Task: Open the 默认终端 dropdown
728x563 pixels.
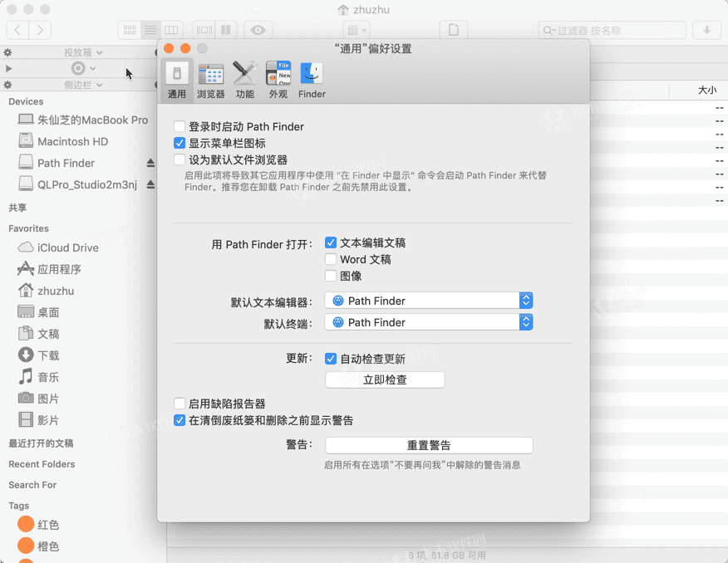Action: 429,322
